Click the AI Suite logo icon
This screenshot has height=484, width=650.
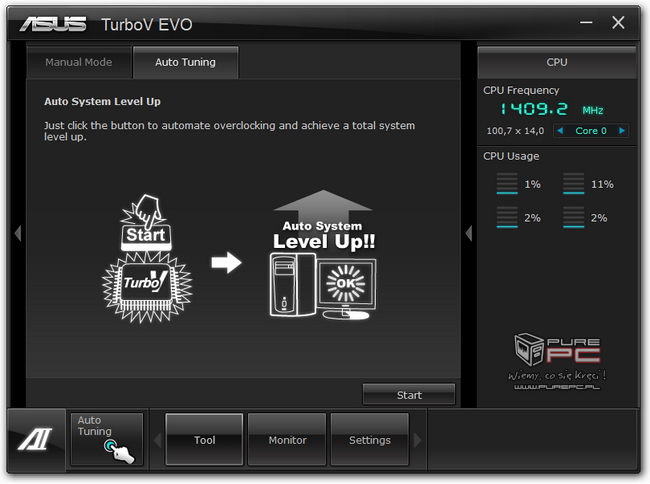[x=36, y=439]
